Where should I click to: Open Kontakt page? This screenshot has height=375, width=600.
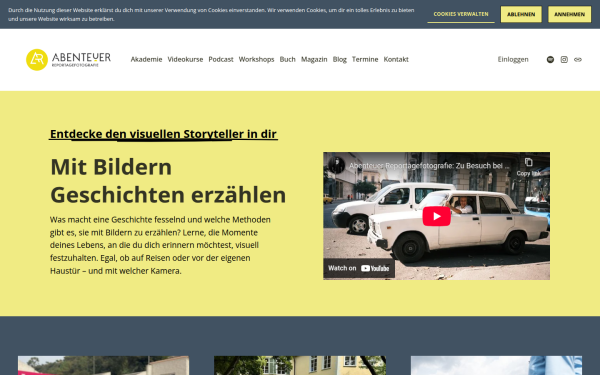click(396, 59)
